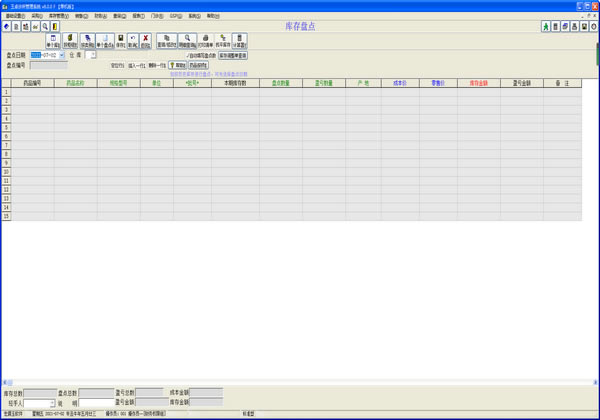This screenshot has width=600, height=420.
Task: Click the 损平库存 toolbar icon
Action: (x=223, y=41)
